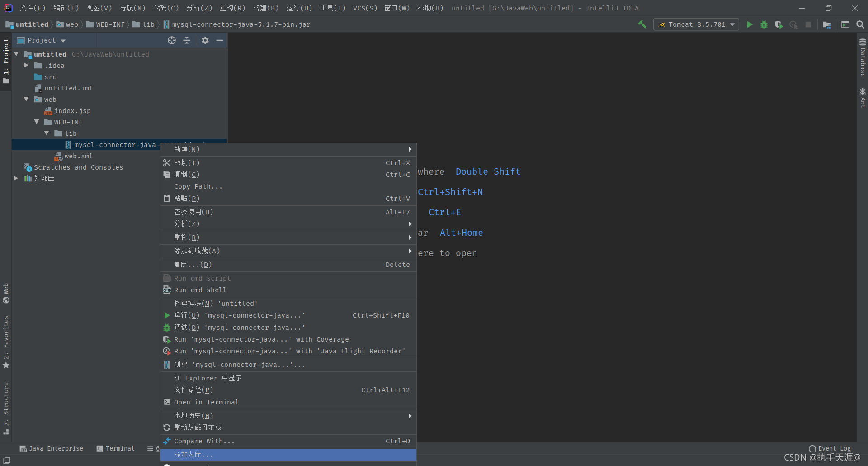This screenshot has height=466, width=868.
Task: Collapse the WEB-INF folder
Action: (37, 122)
